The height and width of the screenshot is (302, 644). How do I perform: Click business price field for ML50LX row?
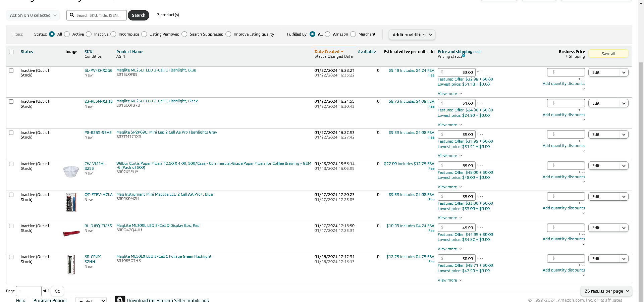coord(566,258)
